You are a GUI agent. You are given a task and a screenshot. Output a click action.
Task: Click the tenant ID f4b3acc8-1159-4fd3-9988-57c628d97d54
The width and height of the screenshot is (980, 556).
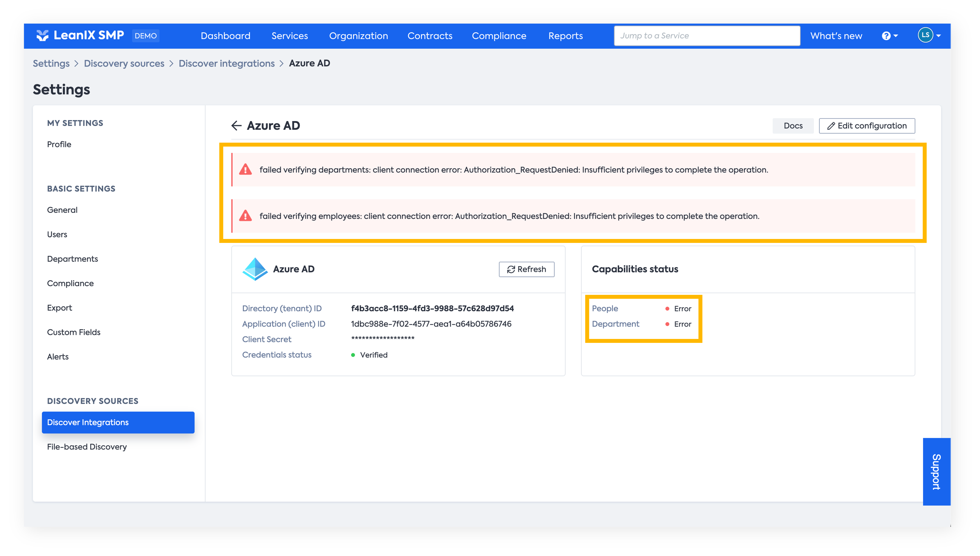click(x=432, y=308)
